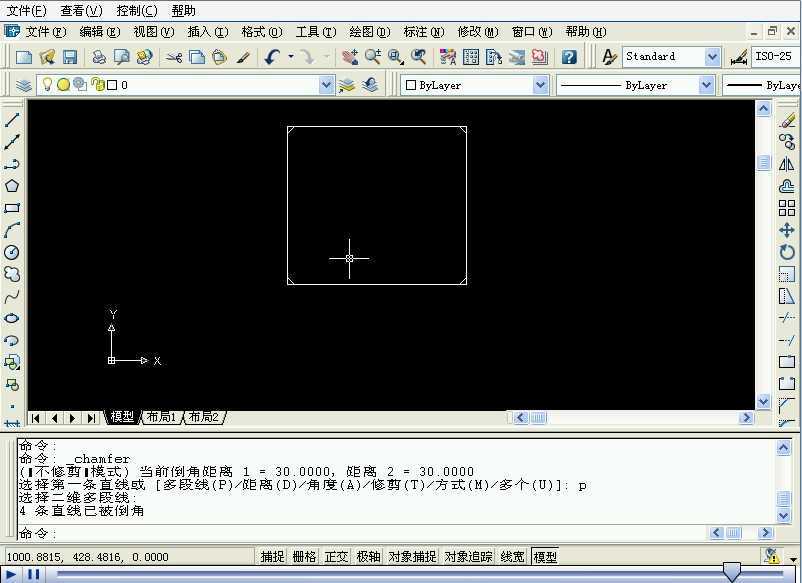This screenshot has height=583, width=802.
Task: Open the 绘图(D) menu
Action: click(370, 32)
